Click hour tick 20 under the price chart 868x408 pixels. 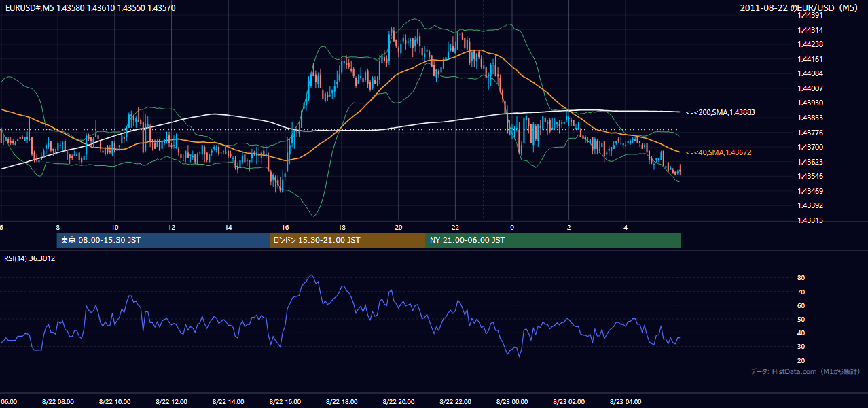pos(399,227)
